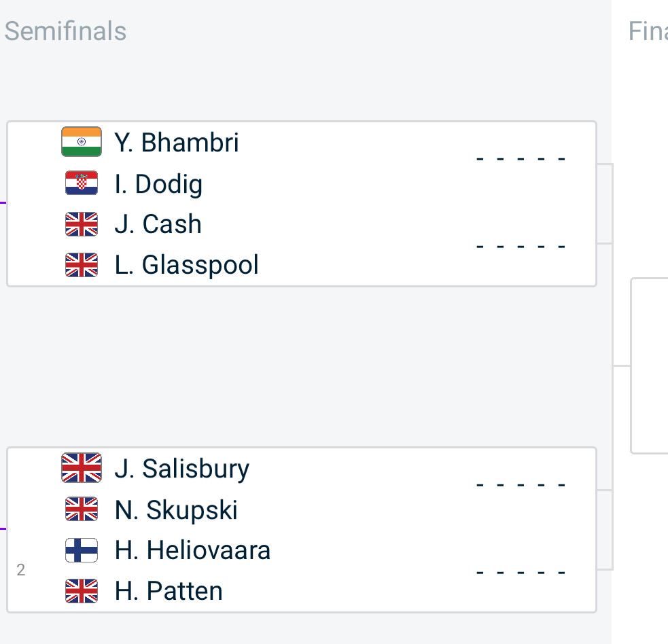The height and width of the screenshot is (644, 668).
Task: Click the Croatia flag beside I. Dodig
Action: click(82, 183)
